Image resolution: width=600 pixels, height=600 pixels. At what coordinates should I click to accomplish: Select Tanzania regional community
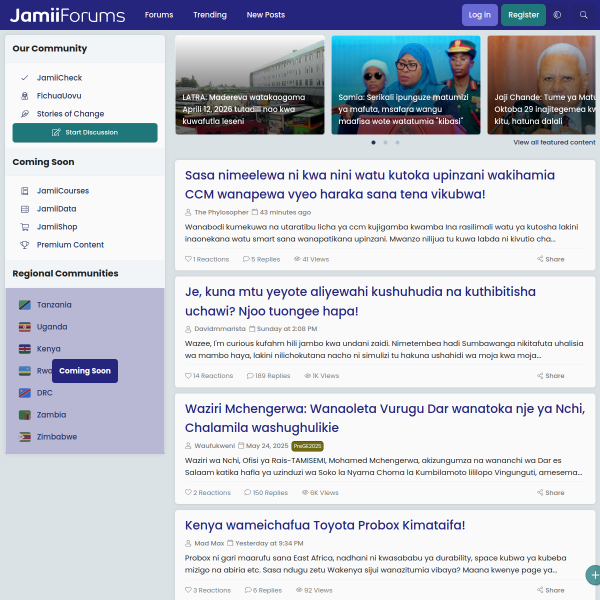[x=54, y=305]
